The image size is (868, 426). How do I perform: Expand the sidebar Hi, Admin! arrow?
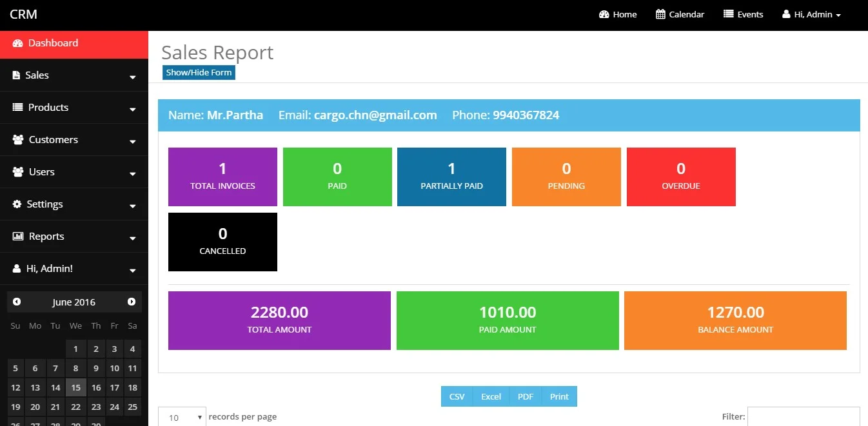pos(133,271)
